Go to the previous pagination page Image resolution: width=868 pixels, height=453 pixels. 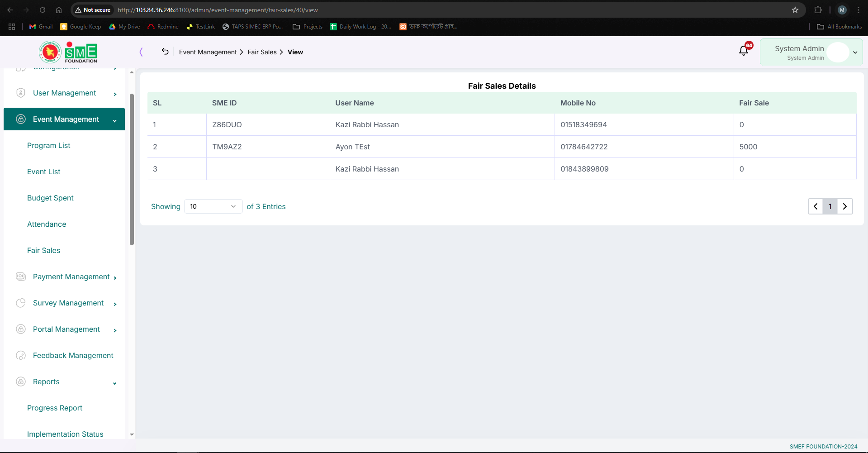tap(816, 206)
